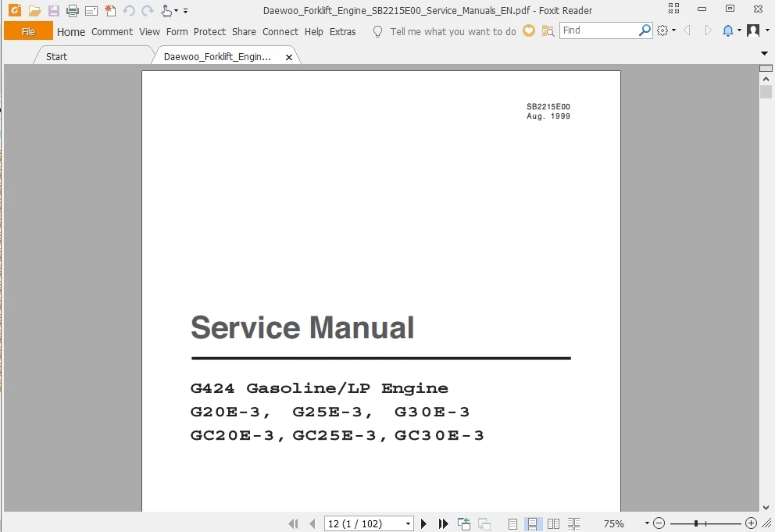Switch to the Home ribbon tab

click(x=70, y=32)
